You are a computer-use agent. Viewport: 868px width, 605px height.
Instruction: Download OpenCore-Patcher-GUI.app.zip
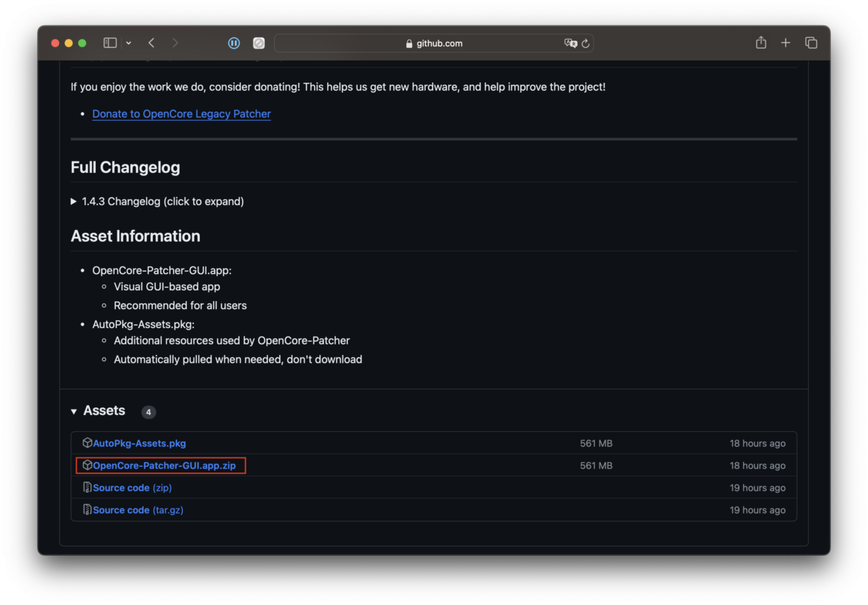point(164,466)
